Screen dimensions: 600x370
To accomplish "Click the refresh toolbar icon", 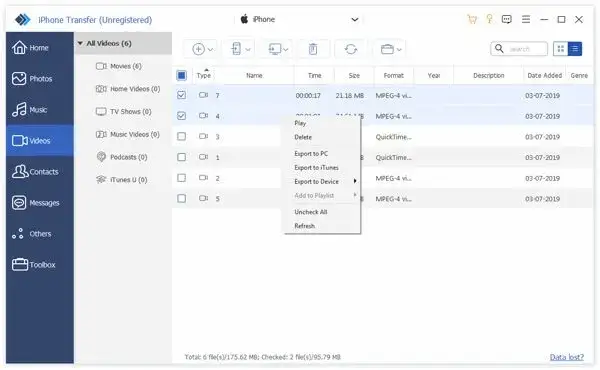I will pos(351,49).
